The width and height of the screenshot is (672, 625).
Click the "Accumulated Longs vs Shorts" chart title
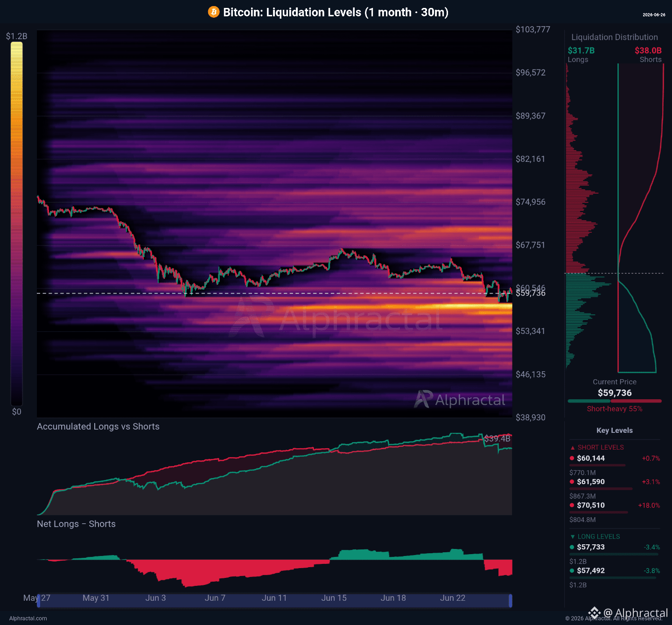coord(98,426)
